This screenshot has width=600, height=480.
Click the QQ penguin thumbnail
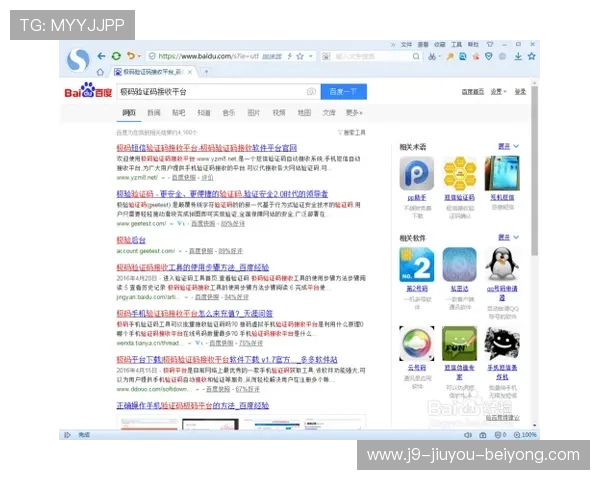pyautogui.click(x=502, y=264)
